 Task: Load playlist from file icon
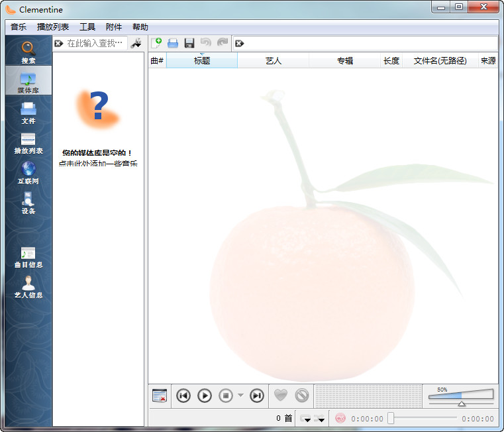point(173,43)
